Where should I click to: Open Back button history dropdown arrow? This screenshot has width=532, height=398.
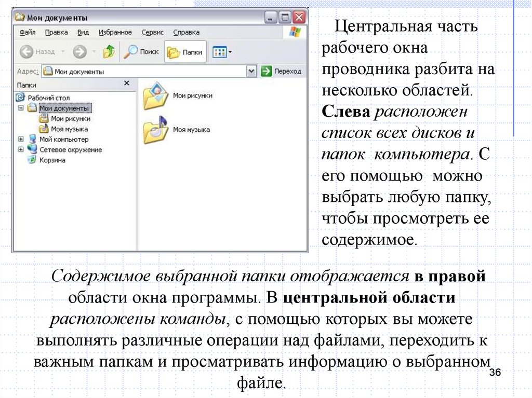pos(63,52)
